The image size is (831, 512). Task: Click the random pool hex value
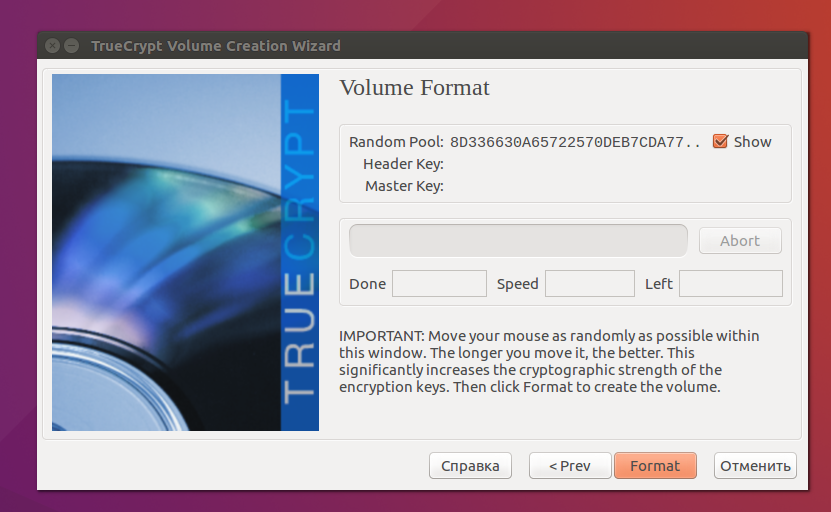pos(575,142)
